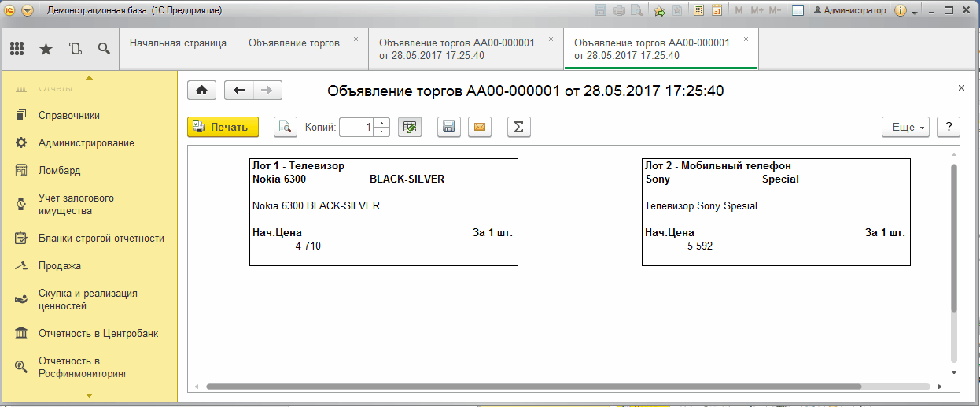980x407 pixels.
Task: Click the M- memory button in title bar
Action: click(x=776, y=10)
